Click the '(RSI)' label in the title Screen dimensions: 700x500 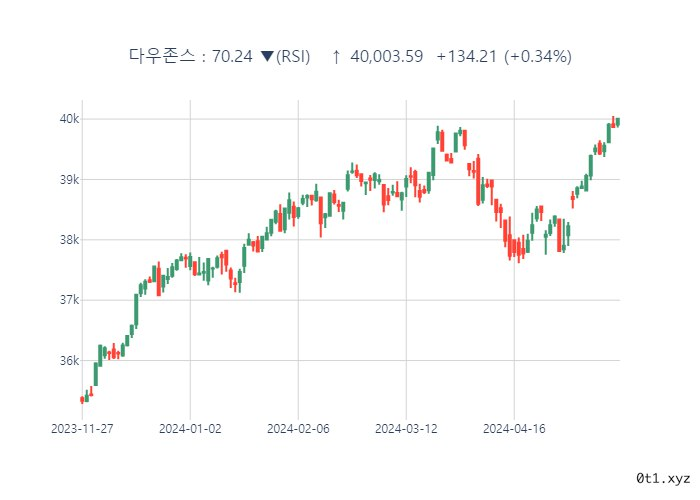point(293,57)
